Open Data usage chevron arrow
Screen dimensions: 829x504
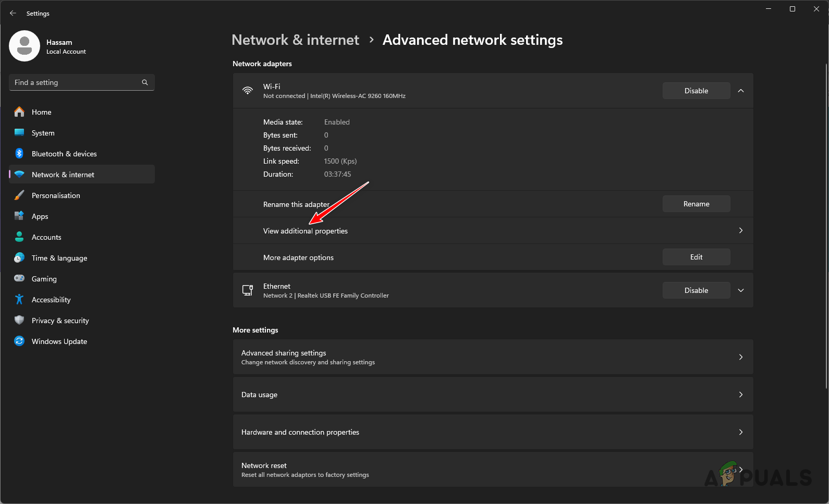(741, 395)
